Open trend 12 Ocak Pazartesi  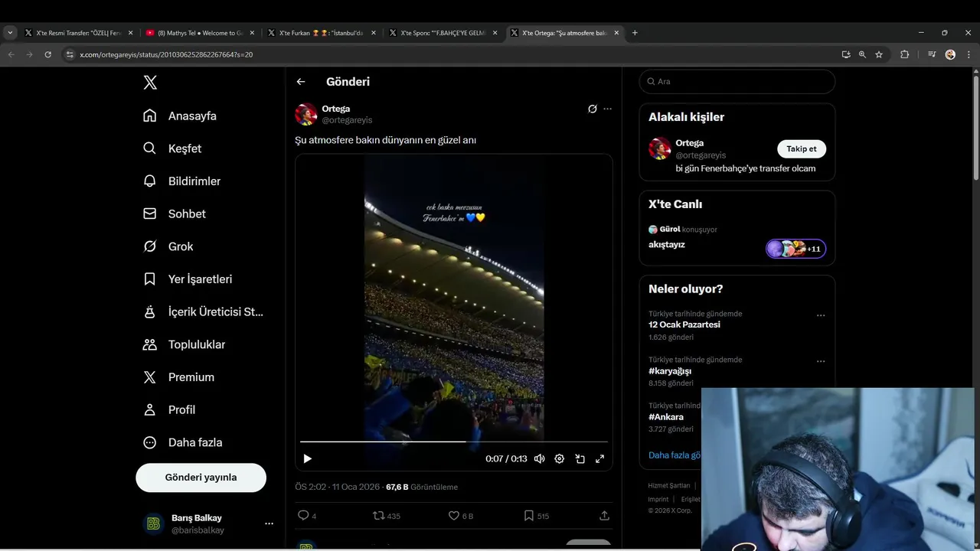point(684,324)
